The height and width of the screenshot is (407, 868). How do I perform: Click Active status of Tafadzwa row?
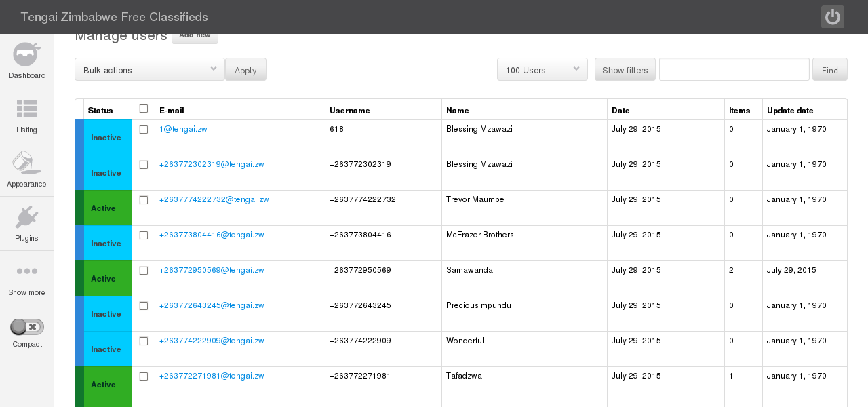click(x=108, y=385)
